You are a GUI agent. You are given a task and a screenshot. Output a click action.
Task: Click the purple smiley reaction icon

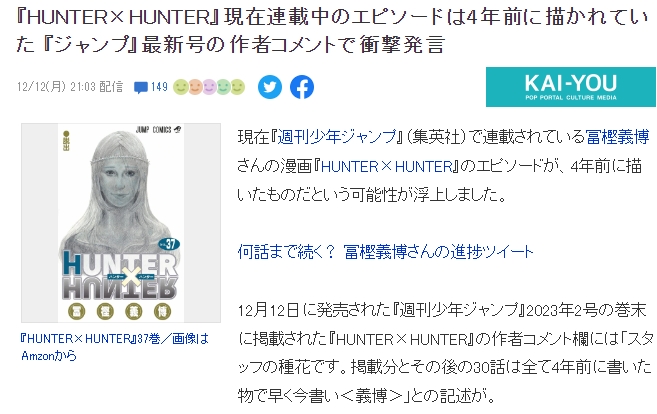tap(209, 87)
